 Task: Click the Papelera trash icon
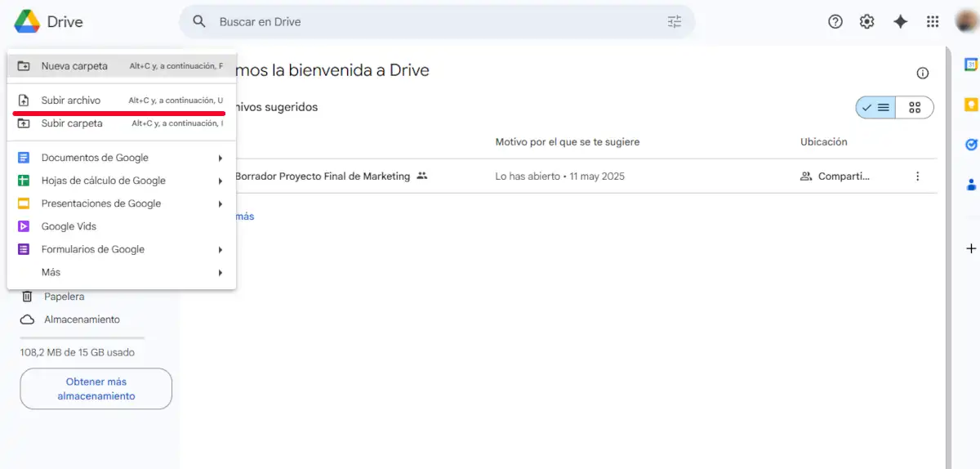(x=27, y=297)
